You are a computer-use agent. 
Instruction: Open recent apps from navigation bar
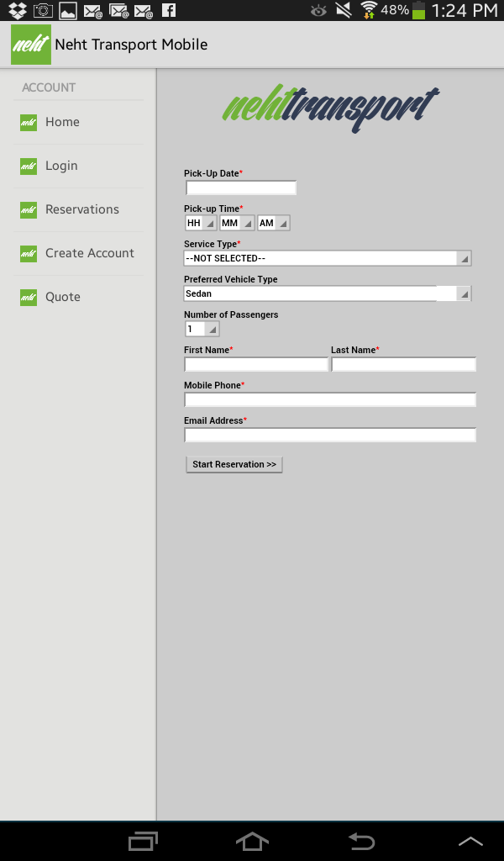(x=143, y=841)
